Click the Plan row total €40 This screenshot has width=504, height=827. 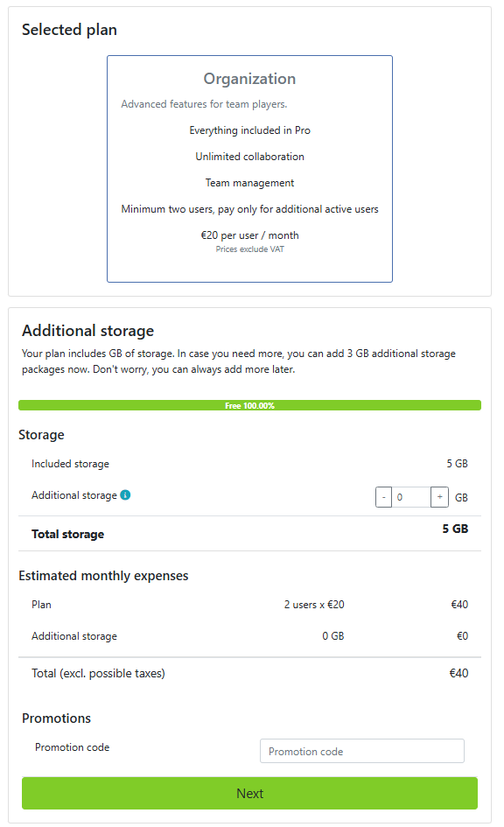tap(459, 605)
